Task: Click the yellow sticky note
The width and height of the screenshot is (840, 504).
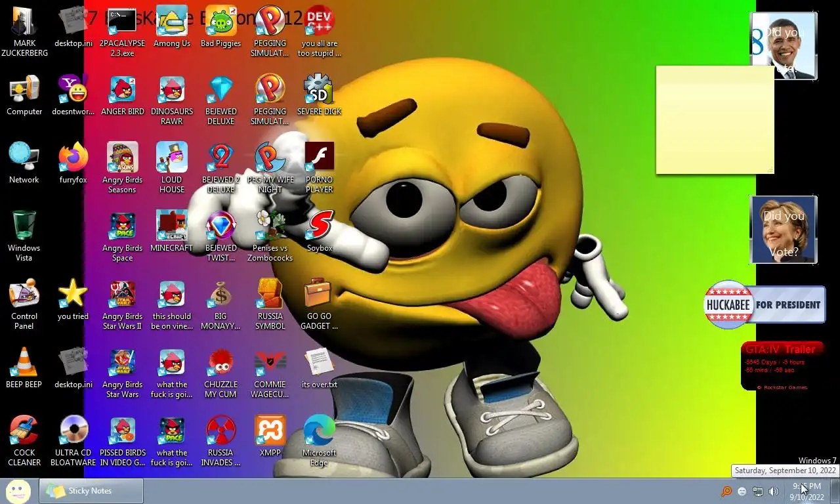Action: tap(715, 119)
